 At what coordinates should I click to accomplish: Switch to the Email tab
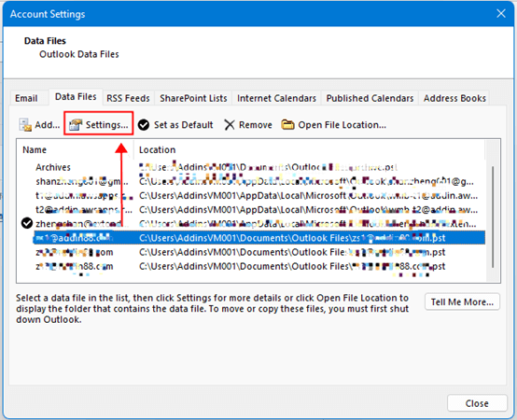pos(26,98)
